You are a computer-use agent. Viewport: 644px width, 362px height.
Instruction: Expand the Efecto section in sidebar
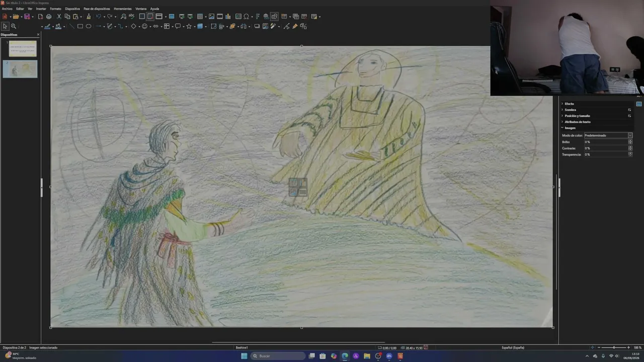tap(569, 104)
